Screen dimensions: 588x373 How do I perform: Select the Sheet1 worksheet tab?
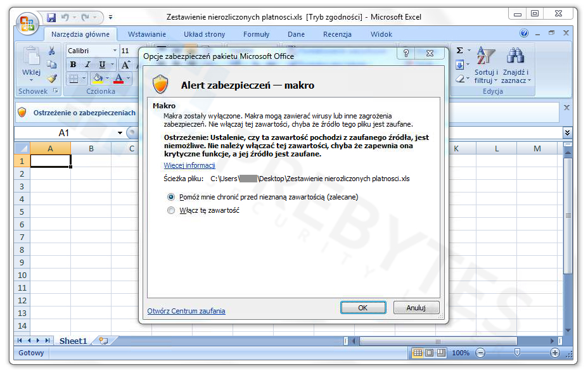click(73, 341)
